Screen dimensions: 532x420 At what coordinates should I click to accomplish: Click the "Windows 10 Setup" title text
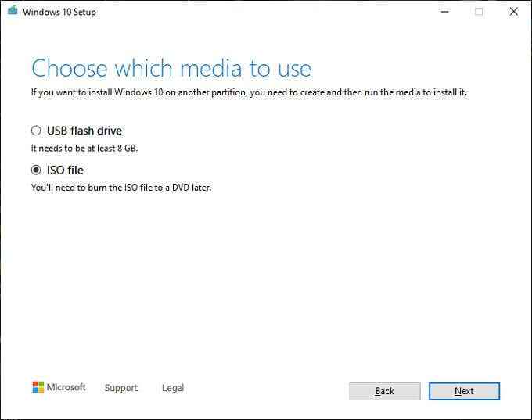coord(59,12)
